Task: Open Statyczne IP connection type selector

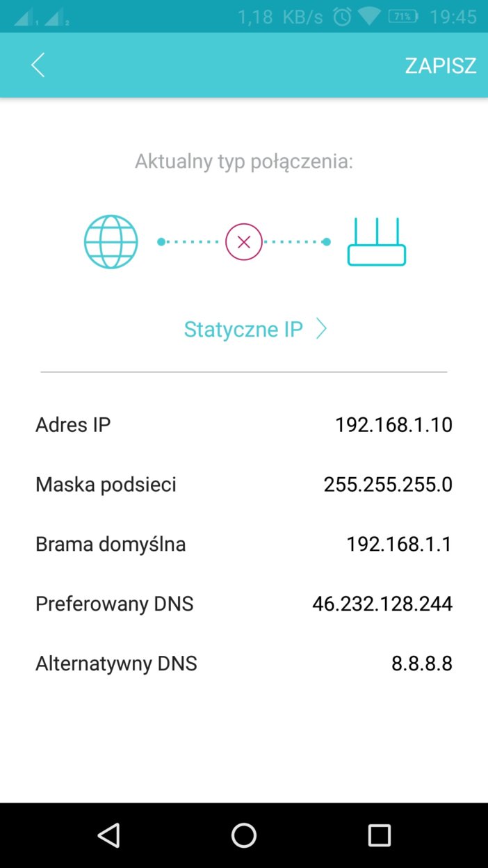Action: pos(243,329)
